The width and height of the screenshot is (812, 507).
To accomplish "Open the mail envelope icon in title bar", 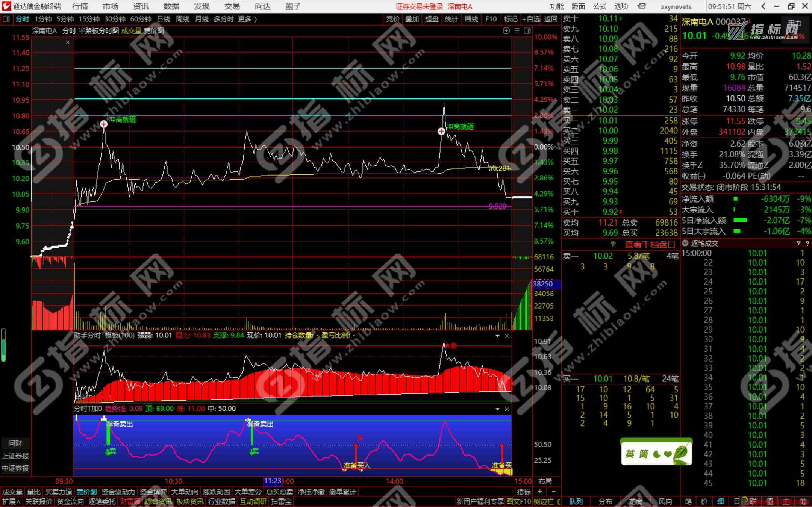I will coord(642,6).
